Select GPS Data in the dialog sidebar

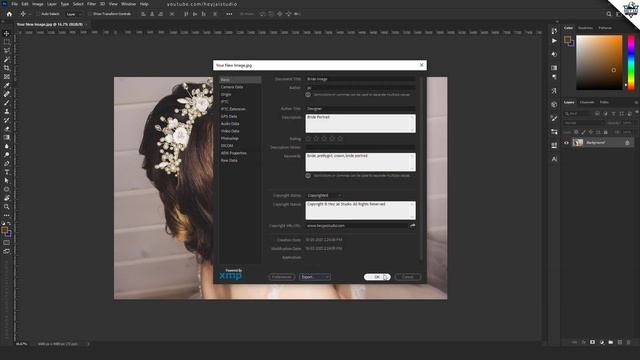point(229,116)
